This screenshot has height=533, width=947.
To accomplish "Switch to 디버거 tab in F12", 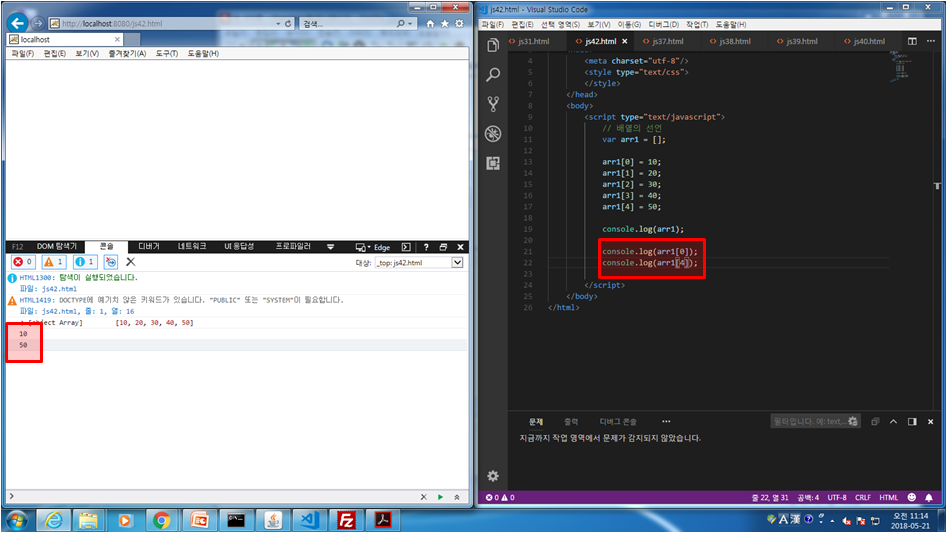I will coord(149,246).
